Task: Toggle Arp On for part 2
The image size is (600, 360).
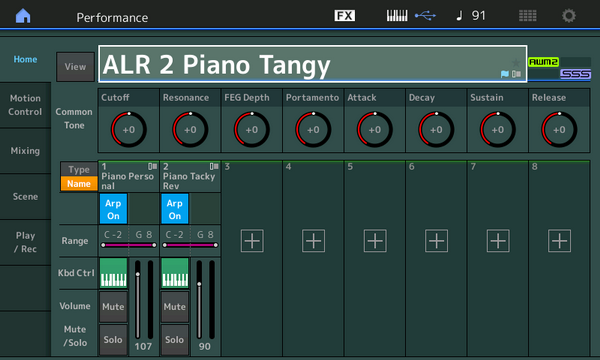Action: (174, 209)
